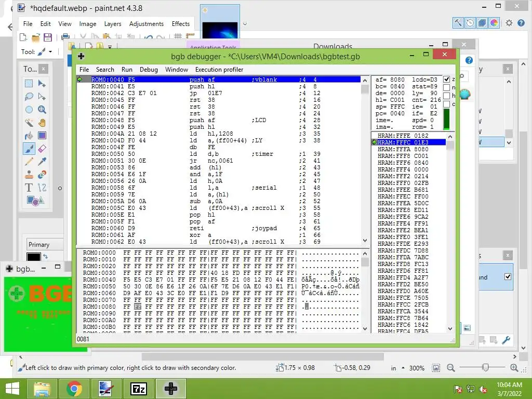Open layer properties wrench icon
Screen dimensions: 532x399
506,340
